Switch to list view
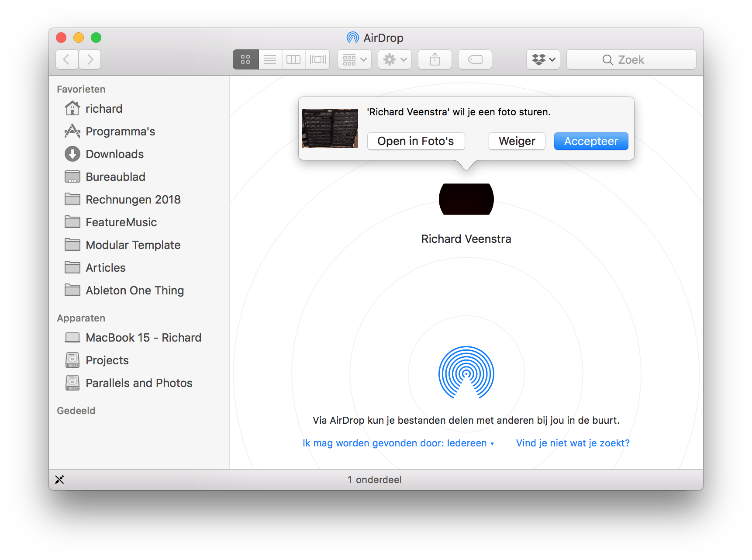The width and height of the screenshot is (752, 560). (270, 59)
